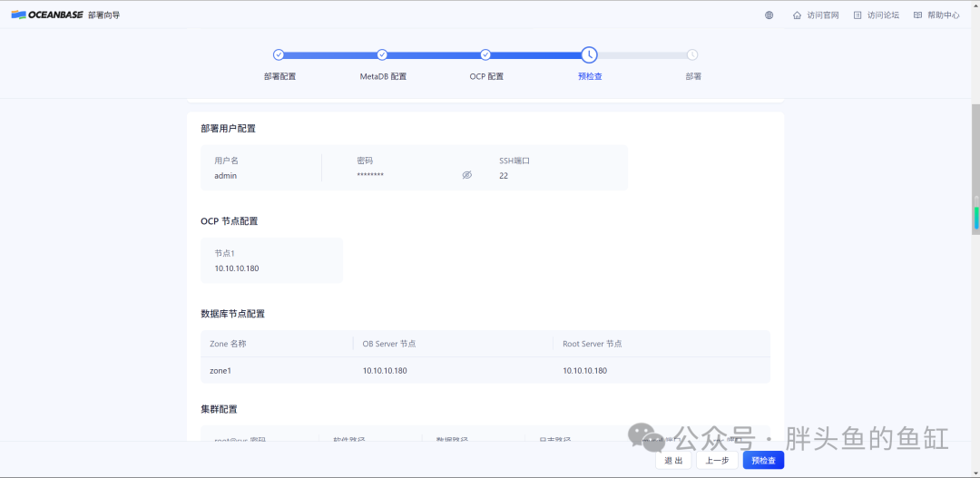
Task: Select the 预检查 step label
Action: coord(590,77)
